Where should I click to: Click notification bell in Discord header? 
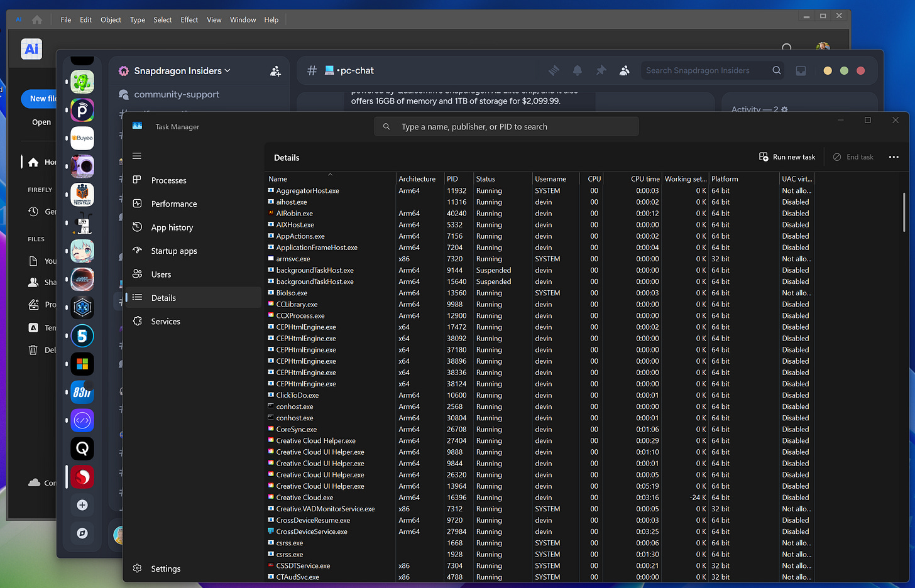click(x=578, y=70)
